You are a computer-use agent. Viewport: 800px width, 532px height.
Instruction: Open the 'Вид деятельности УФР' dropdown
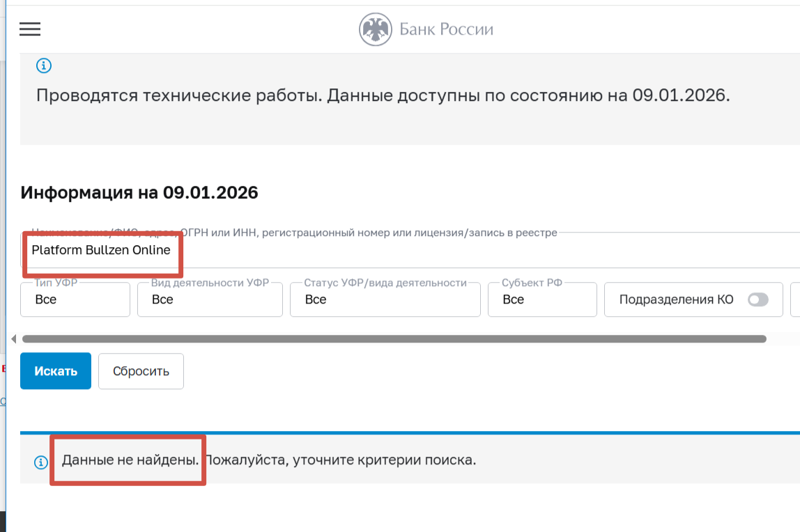(210, 299)
